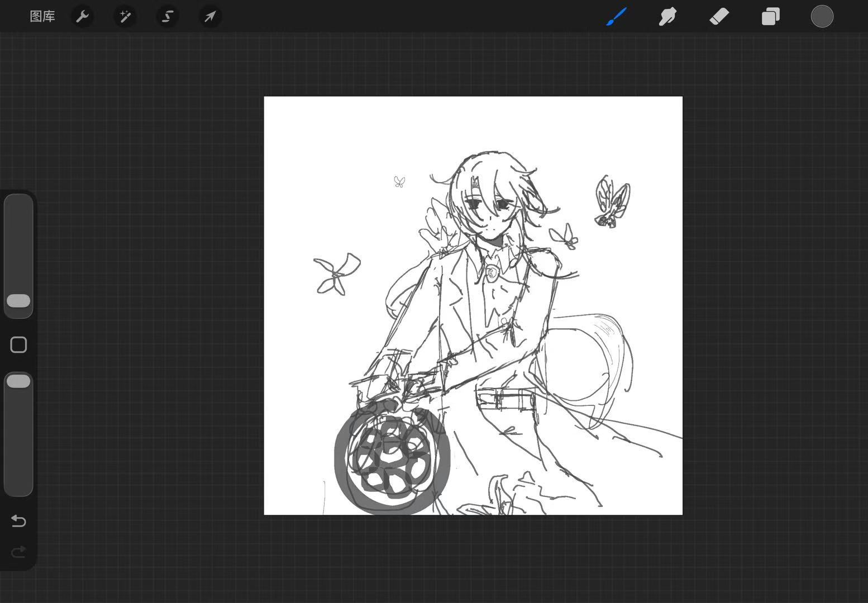The height and width of the screenshot is (603, 868).
Task: Open the Actions wrench menu
Action: click(x=83, y=17)
